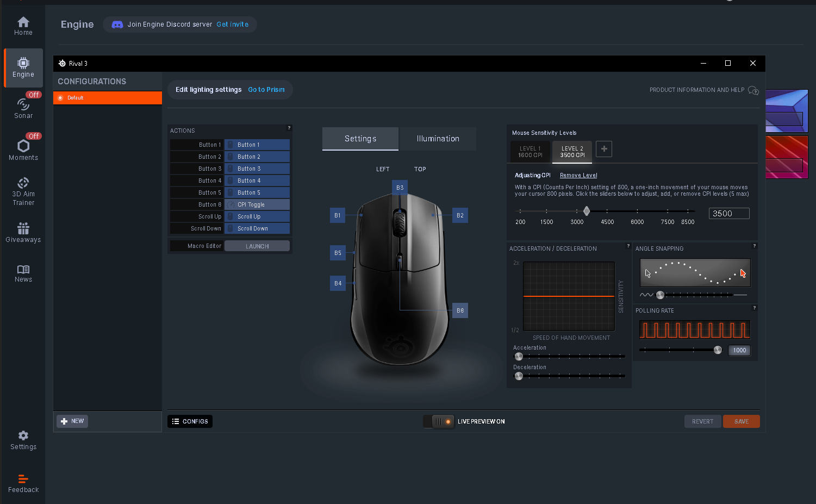
Task: Click the Discord logo icon
Action: tap(117, 24)
